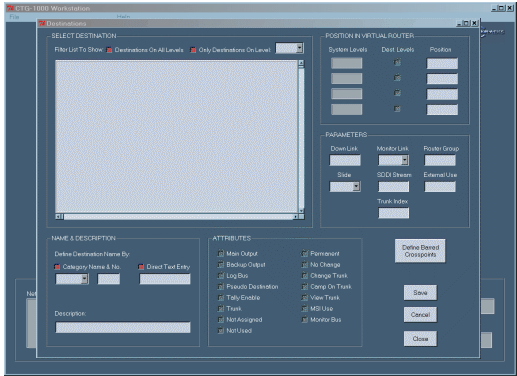Toggle the No Change checkbox
Viewport: 517px width, 376px height.
click(304, 264)
